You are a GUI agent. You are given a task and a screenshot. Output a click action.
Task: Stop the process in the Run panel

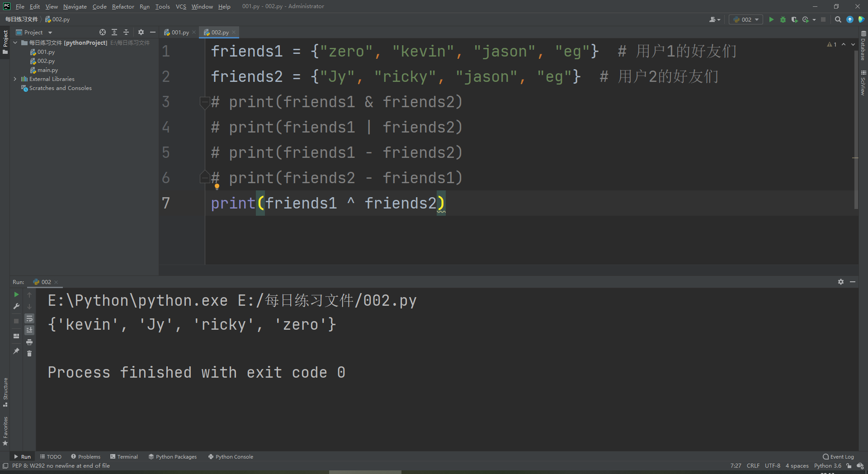[x=16, y=321]
